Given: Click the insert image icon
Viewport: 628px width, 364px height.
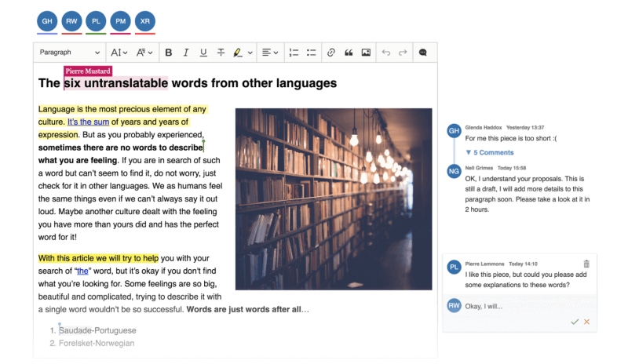Looking at the screenshot, I should [366, 53].
